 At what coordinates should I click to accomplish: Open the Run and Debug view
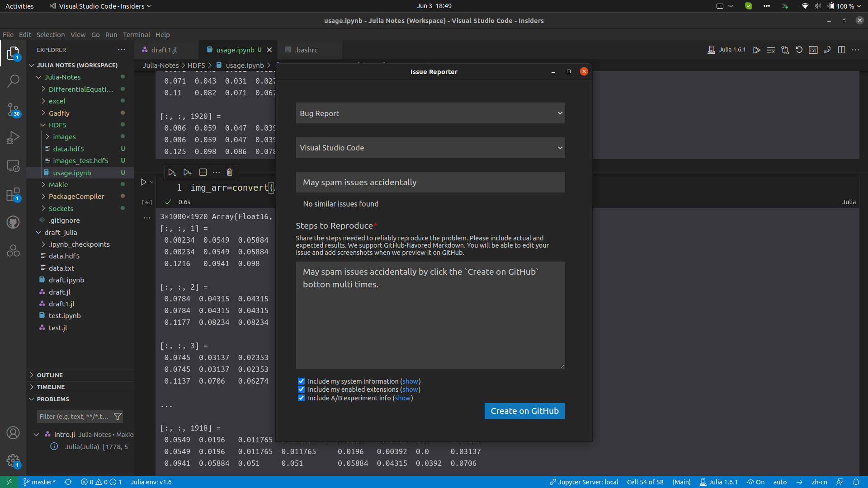(13, 137)
